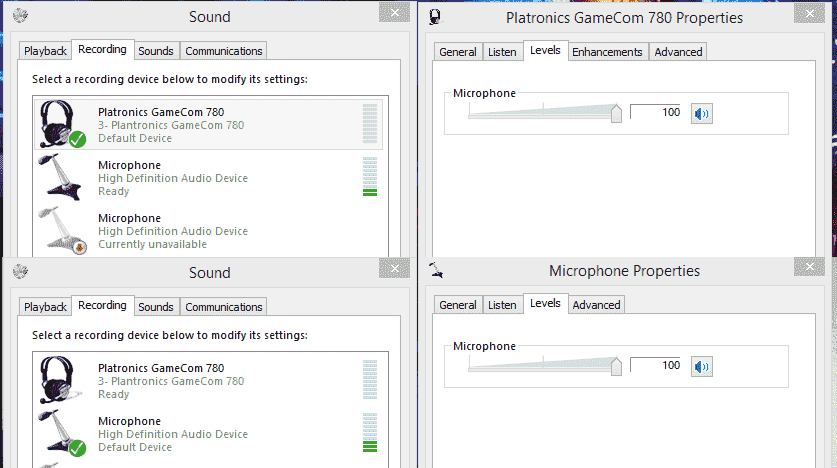Open Playback tab in upper Sound window
The width and height of the screenshot is (837, 468).
point(45,51)
